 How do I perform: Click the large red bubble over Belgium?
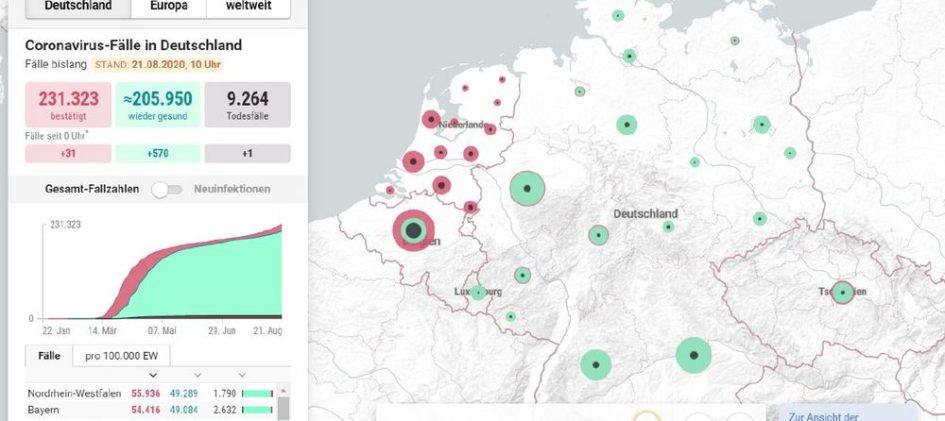point(412,231)
